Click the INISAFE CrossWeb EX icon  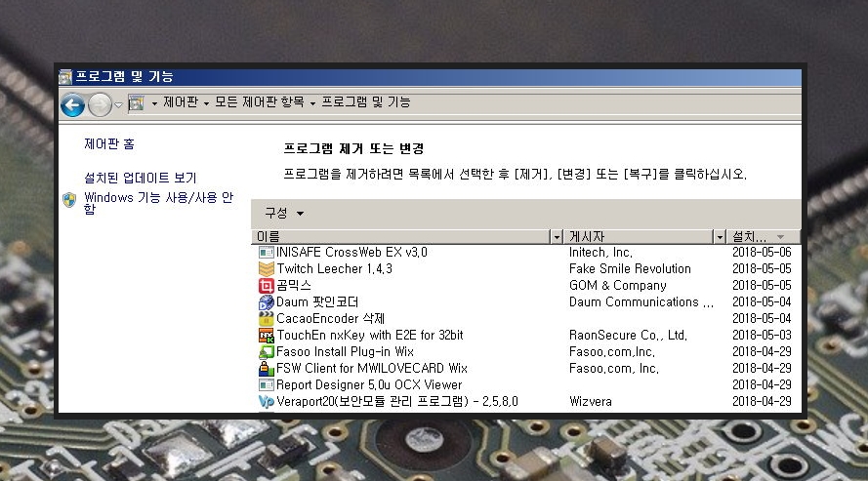(267, 253)
